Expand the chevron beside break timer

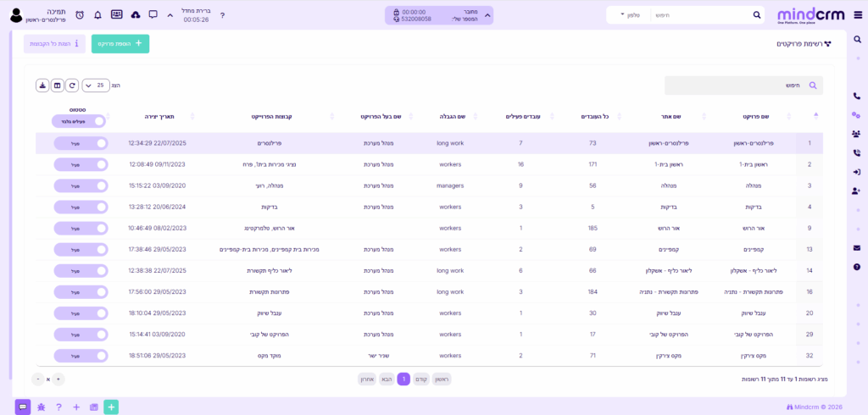pos(170,15)
